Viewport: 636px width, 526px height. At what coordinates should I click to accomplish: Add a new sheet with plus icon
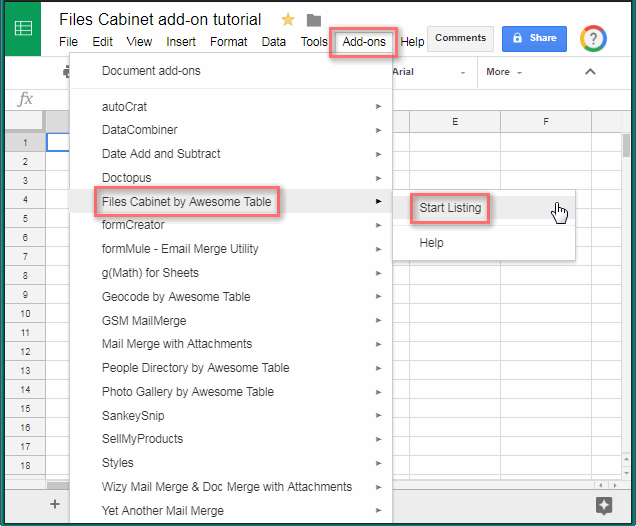(55, 505)
